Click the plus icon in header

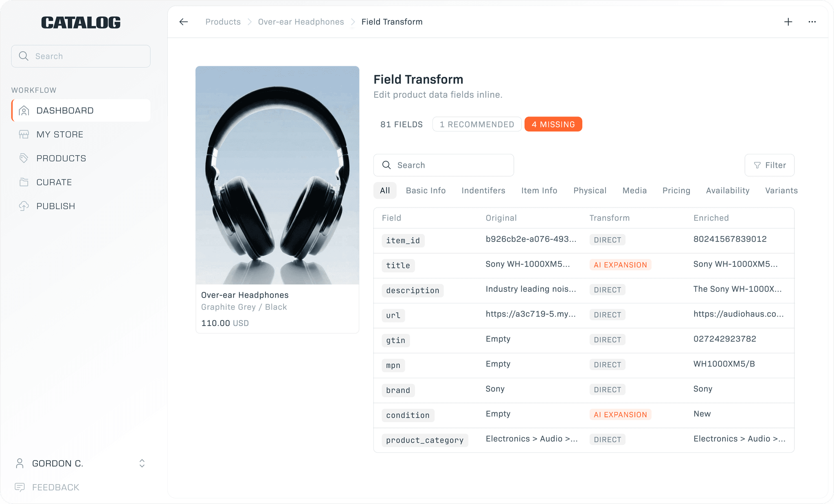pos(788,22)
